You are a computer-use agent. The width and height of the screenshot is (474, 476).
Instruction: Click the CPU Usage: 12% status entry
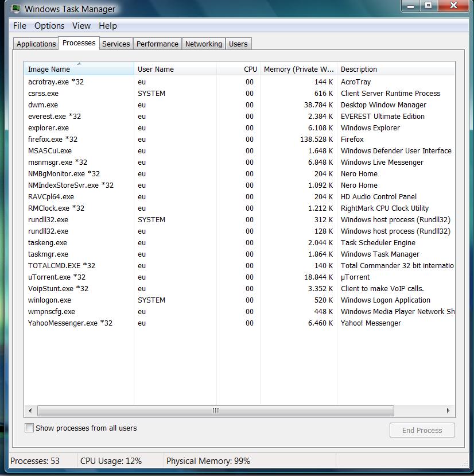click(x=111, y=461)
